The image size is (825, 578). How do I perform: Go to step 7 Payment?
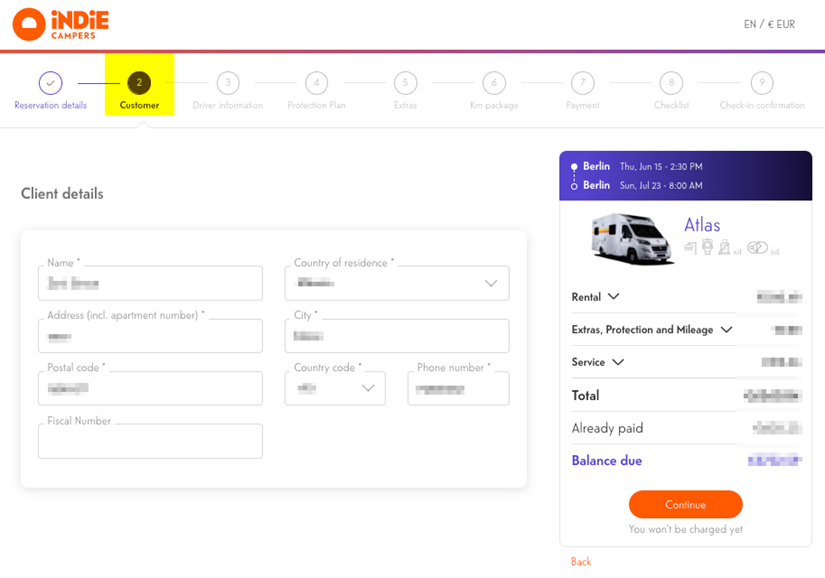582,83
